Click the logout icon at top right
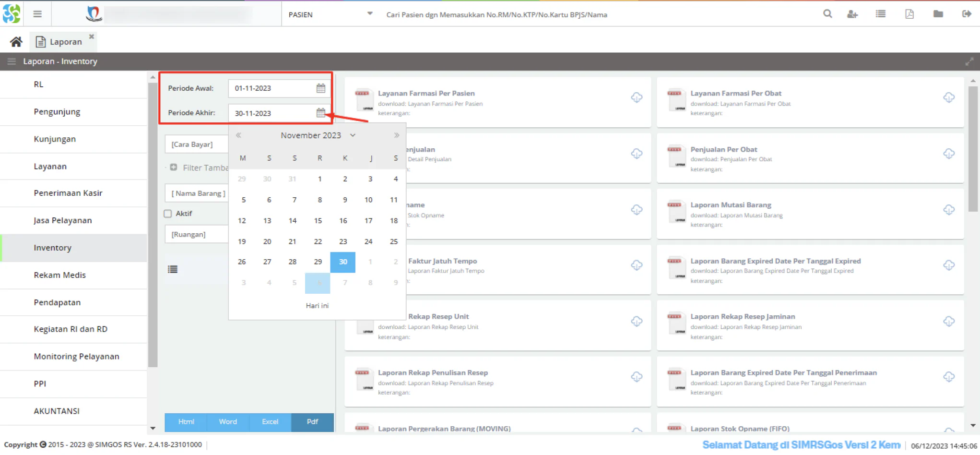The height and width of the screenshot is (455, 980). tap(967, 14)
